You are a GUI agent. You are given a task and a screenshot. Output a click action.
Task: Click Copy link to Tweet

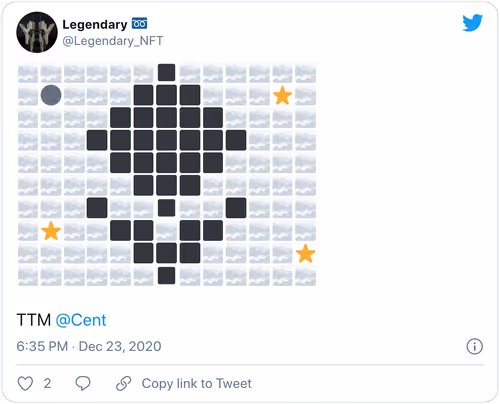pyautogui.click(x=196, y=383)
